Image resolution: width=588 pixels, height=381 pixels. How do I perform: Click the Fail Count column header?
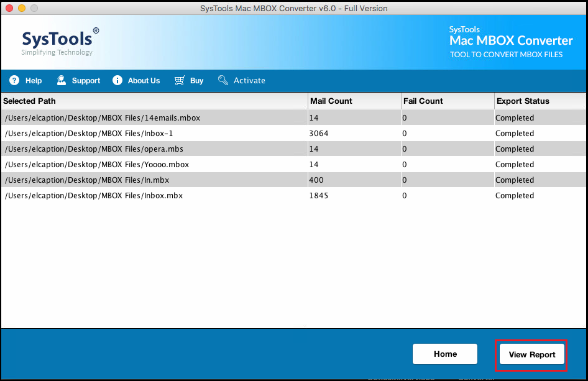[448, 101]
